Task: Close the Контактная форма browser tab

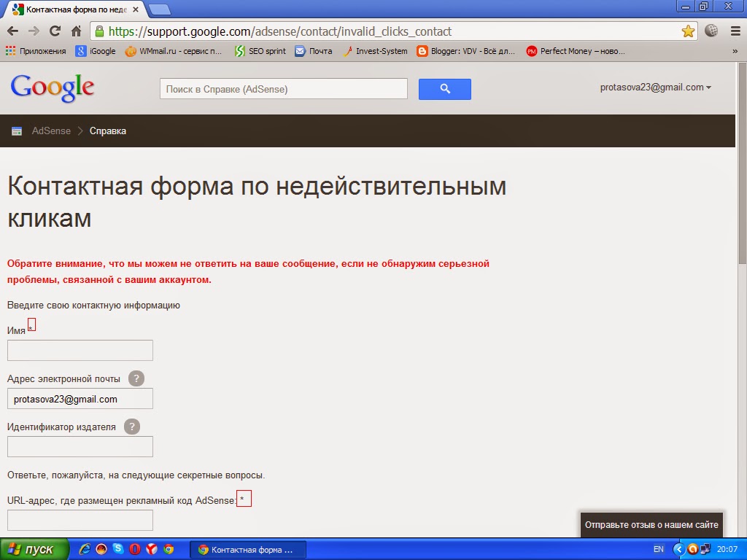Action: (x=135, y=9)
